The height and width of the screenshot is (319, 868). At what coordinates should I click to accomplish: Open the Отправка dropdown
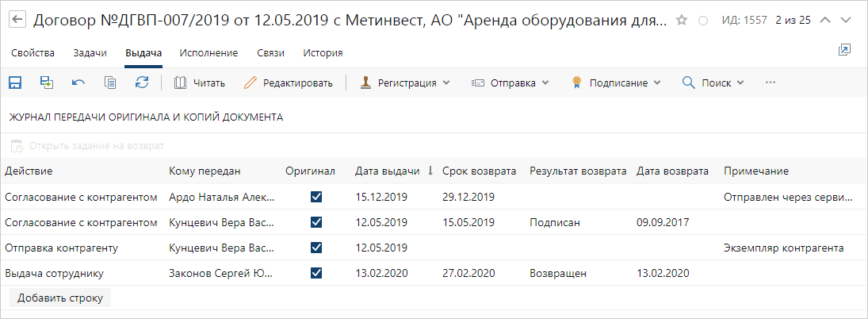click(x=510, y=83)
